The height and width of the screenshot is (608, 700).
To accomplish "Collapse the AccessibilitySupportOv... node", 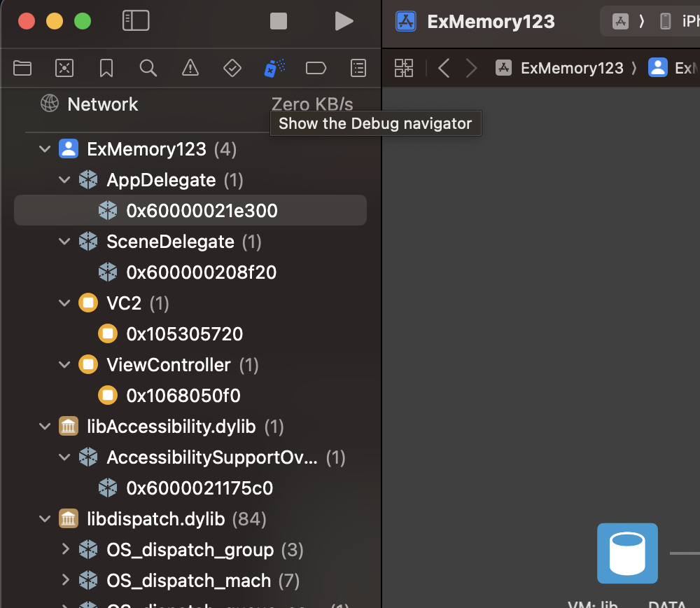I will pyautogui.click(x=64, y=457).
